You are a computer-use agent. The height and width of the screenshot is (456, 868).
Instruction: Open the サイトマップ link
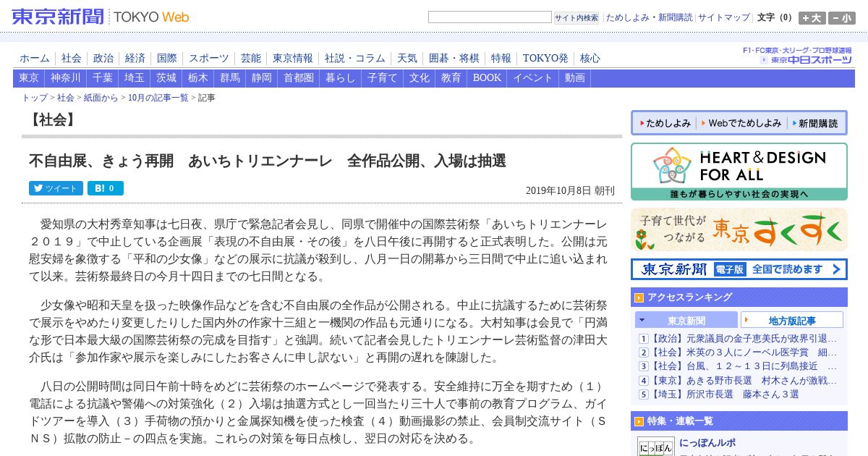click(724, 17)
